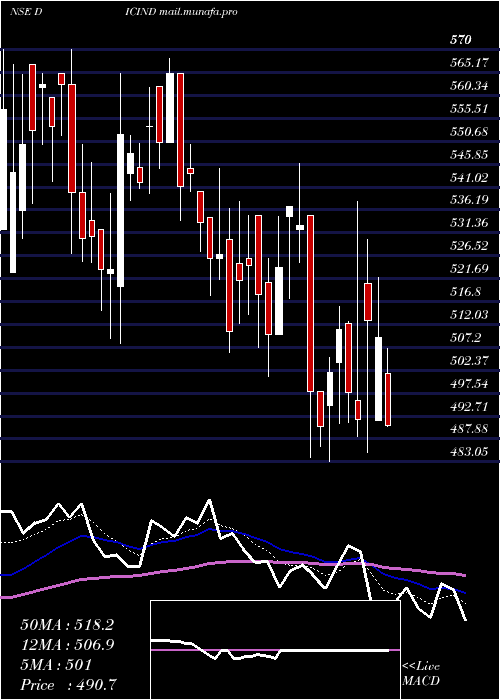The height and width of the screenshot is (700, 500).
Task: Click the NSE D ticker title
Action: 26,12
